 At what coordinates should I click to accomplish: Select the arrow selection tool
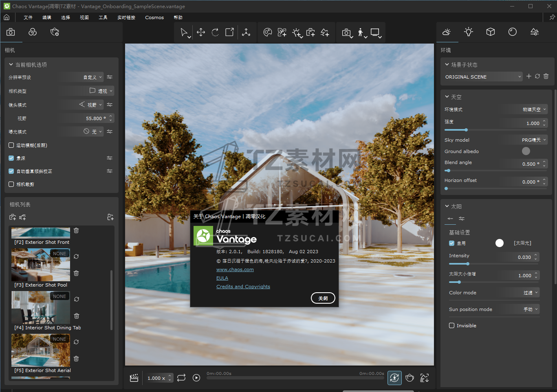[x=184, y=33]
